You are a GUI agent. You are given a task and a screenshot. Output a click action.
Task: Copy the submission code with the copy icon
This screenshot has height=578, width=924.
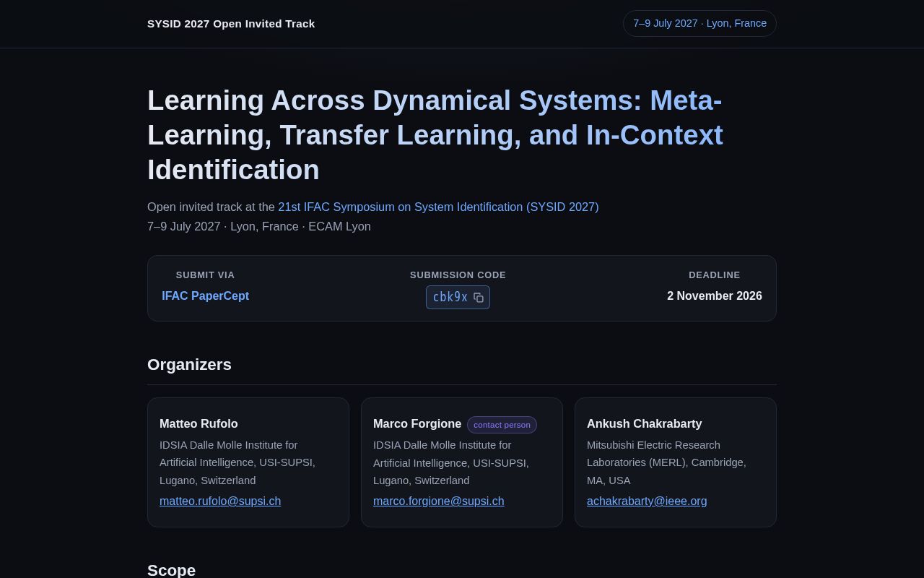point(479,298)
